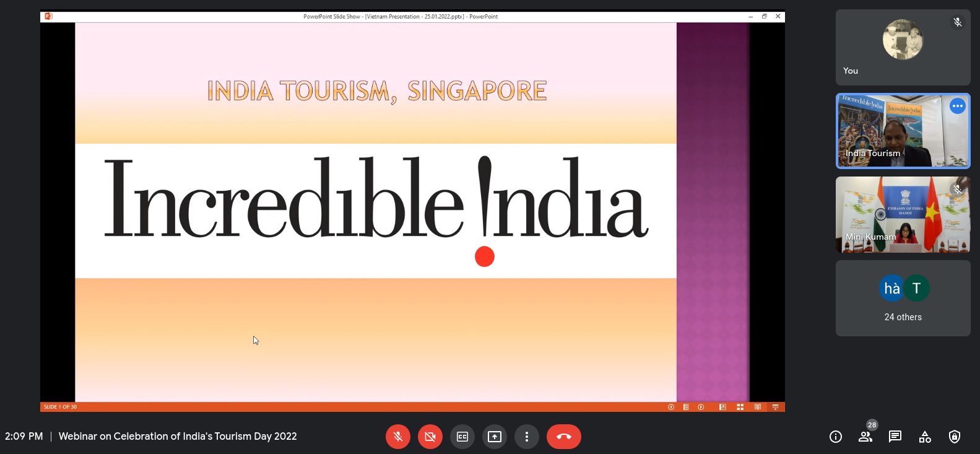The image size is (980, 454).
Task: Select the Mini Kumam video tile
Action: click(x=903, y=214)
